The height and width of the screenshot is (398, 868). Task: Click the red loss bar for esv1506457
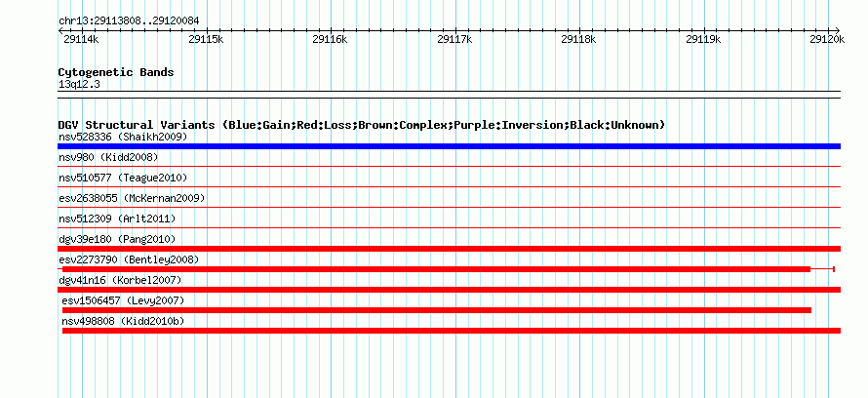click(x=437, y=310)
